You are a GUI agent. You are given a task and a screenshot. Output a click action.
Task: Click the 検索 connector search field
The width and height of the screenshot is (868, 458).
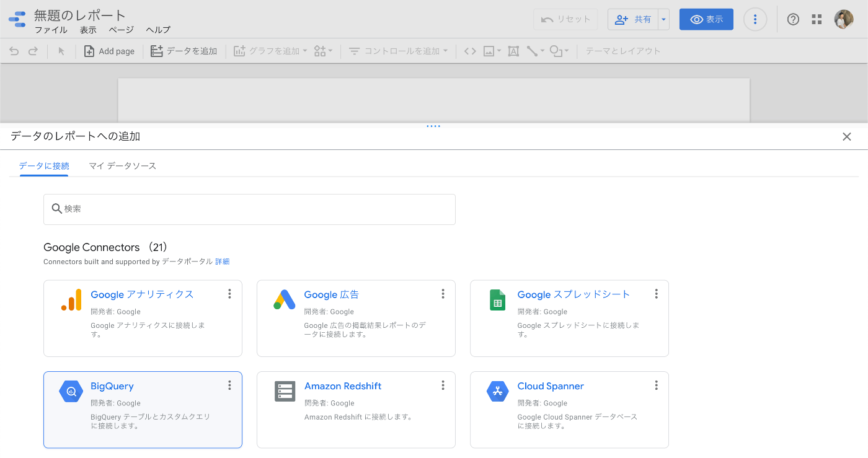(249, 209)
